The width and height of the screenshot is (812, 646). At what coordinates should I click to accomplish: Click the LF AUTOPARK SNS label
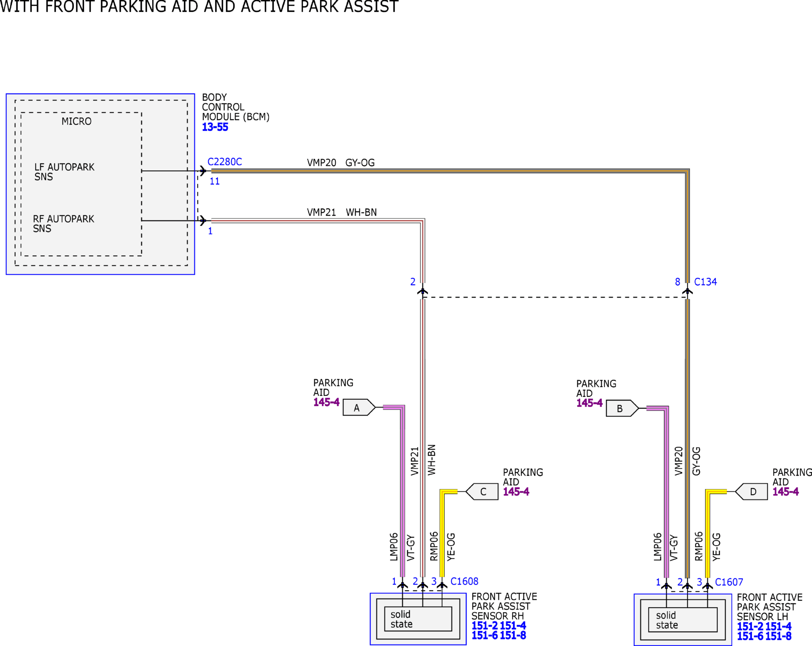(64, 172)
